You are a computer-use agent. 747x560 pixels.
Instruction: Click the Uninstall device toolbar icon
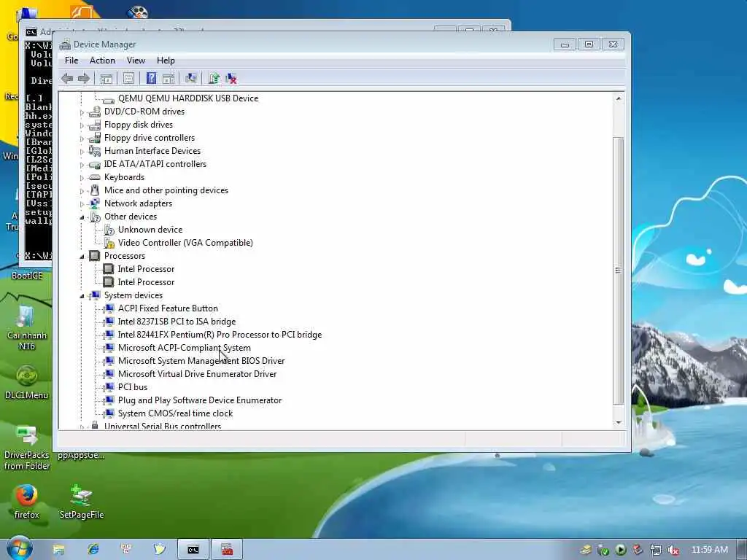click(231, 79)
